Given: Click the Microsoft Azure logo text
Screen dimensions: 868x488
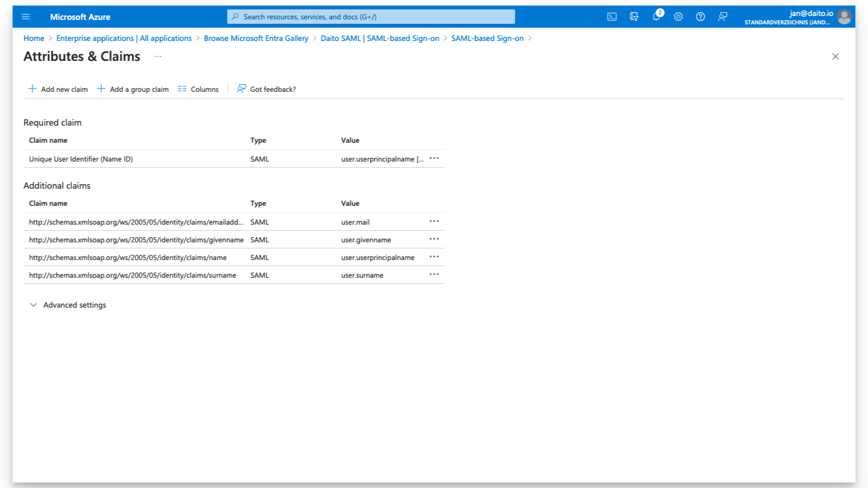Looking at the screenshot, I should 80,17.
